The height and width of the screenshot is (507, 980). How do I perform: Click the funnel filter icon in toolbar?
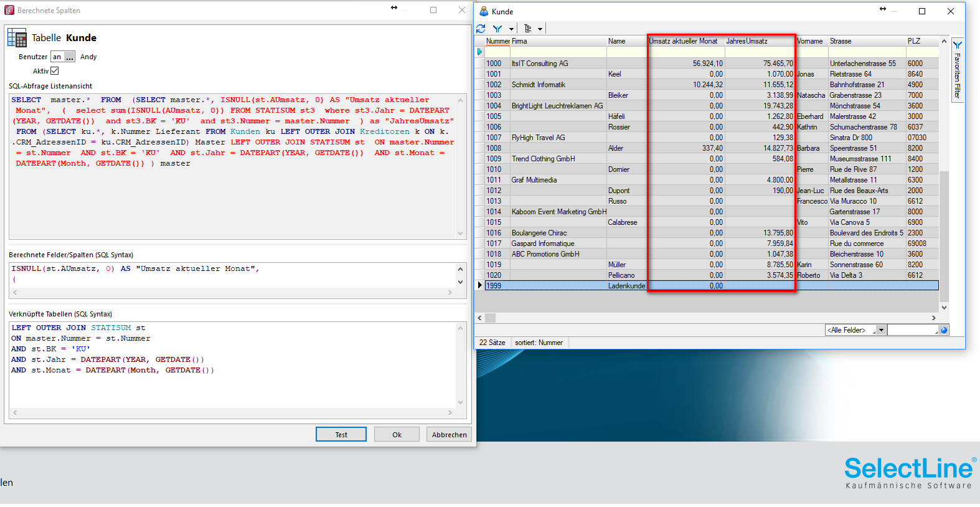497,29
